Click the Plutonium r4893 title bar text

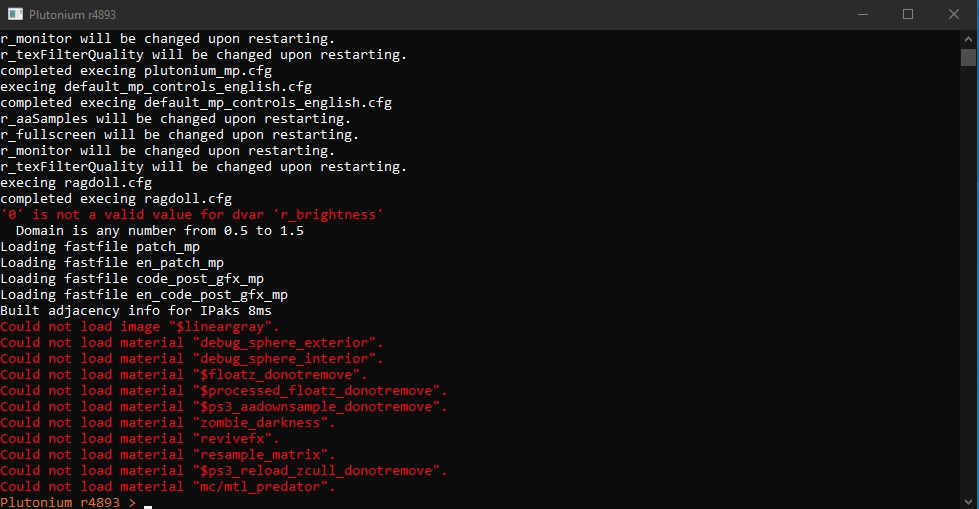[x=72, y=14]
